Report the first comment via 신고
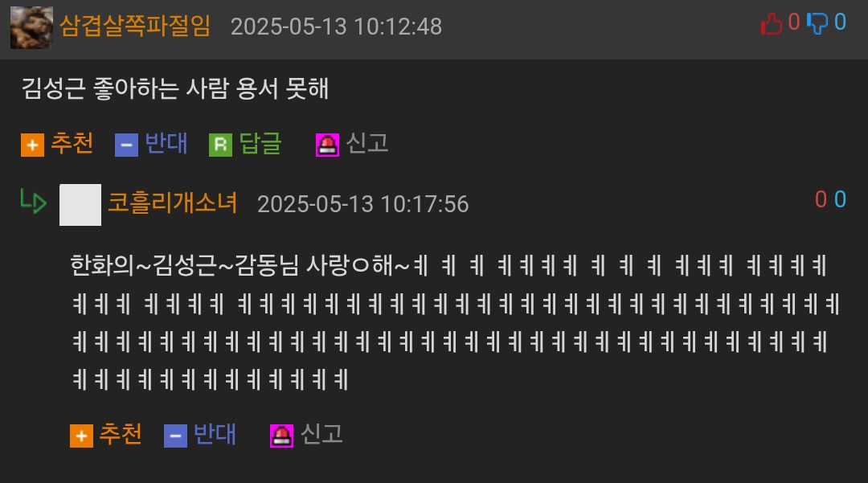The image size is (868, 483). click(x=367, y=143)
